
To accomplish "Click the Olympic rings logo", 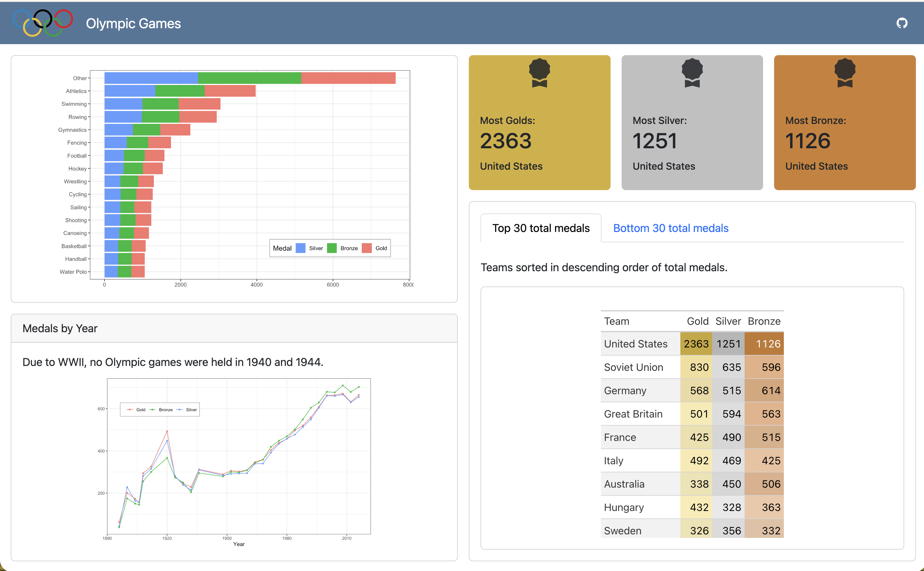I will pos(43,23).
